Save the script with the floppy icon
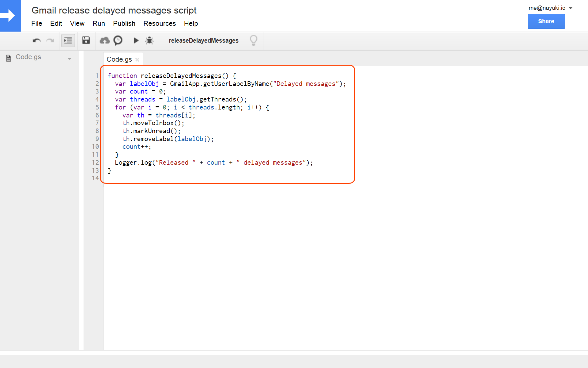Image resolution: width=588 pixels, height=368 pixels. pyautogui.click(x=86, y=40)
